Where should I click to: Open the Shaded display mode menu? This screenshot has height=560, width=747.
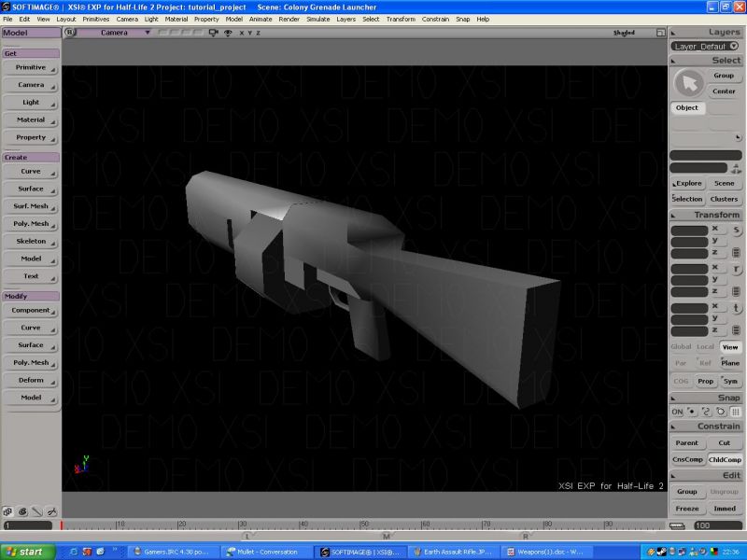(624, 33)
